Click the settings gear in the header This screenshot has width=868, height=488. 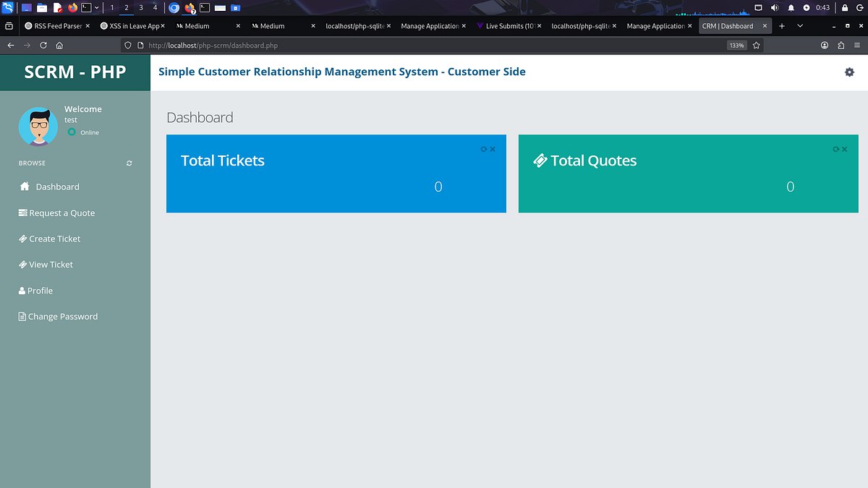[849, 72]
